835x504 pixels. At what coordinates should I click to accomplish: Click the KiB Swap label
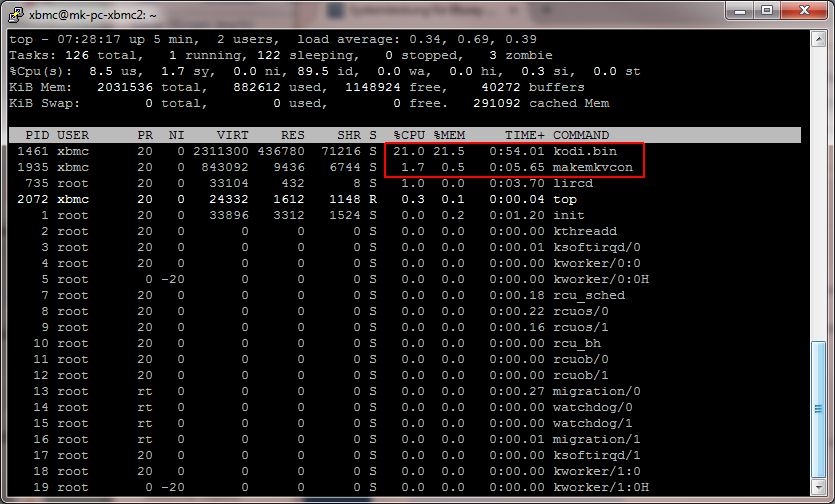[x=45, y=103]
